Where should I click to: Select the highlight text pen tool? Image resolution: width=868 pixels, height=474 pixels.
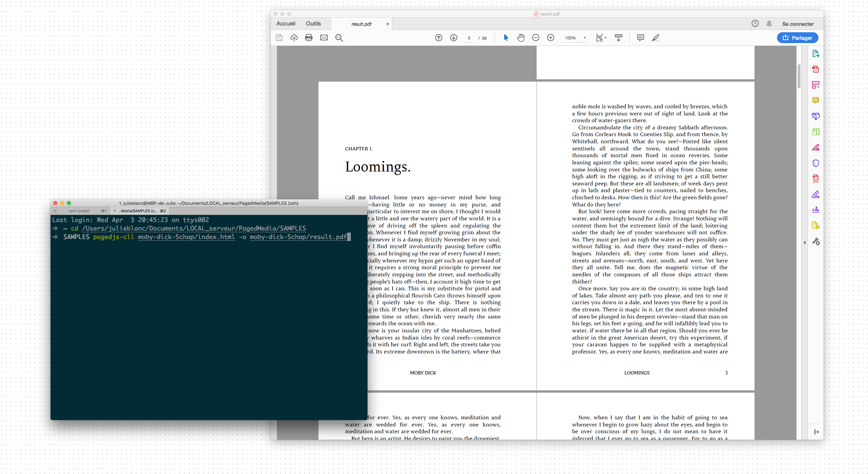tap(655, 38)
